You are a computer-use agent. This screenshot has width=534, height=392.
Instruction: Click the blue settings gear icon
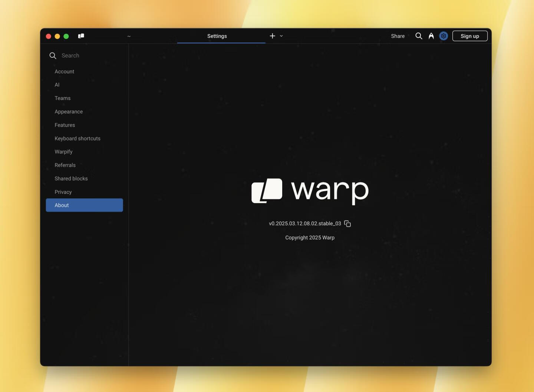tap(444, 36)
